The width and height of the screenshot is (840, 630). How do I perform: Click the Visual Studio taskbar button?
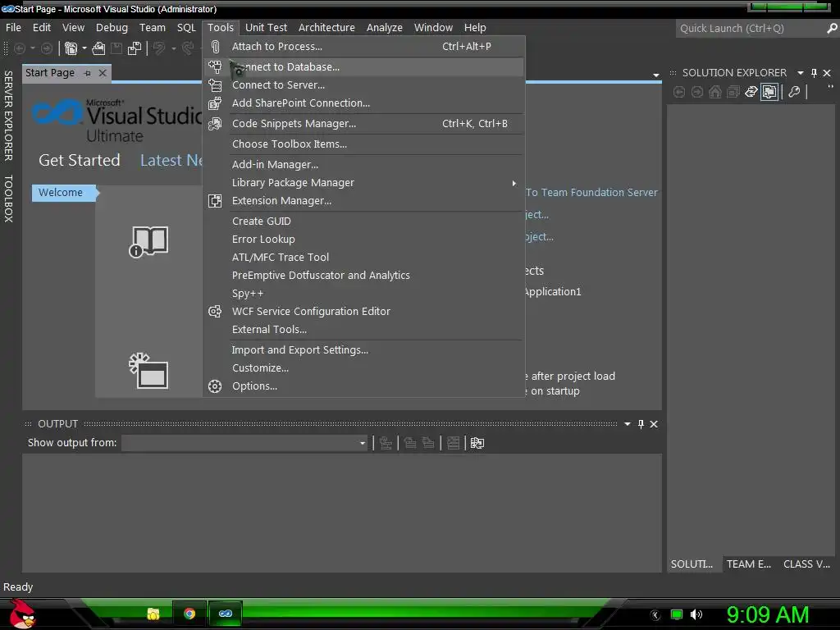point(226,614)
